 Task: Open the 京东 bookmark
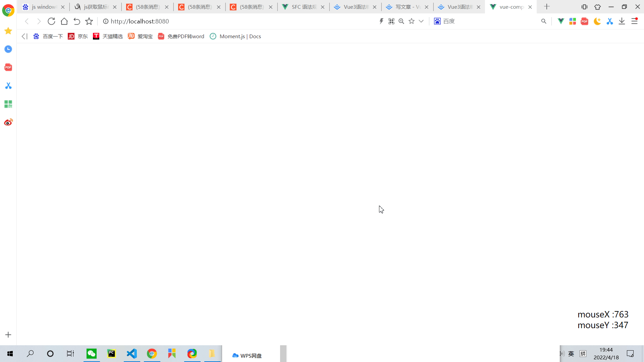[x=77, y=36]
